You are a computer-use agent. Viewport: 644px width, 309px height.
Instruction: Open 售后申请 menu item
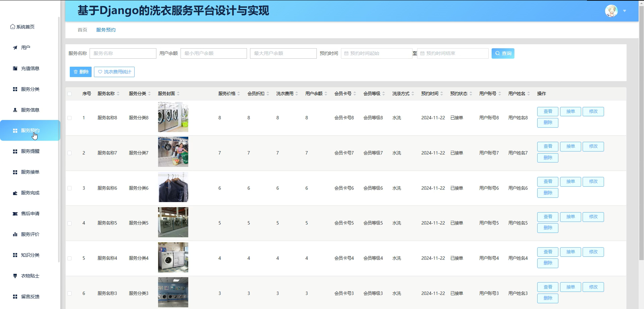[x=30, y=214]
